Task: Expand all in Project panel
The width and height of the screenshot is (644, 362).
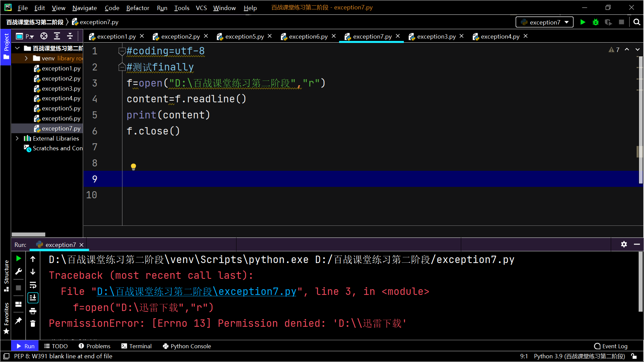Action: click(x=57, y=36)
